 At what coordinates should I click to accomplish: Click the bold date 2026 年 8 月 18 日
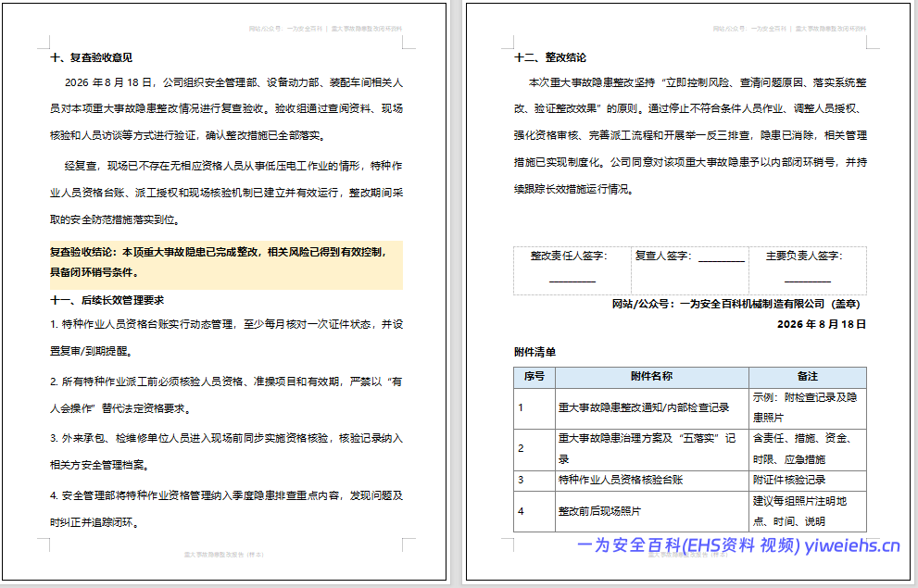(822, 324)
